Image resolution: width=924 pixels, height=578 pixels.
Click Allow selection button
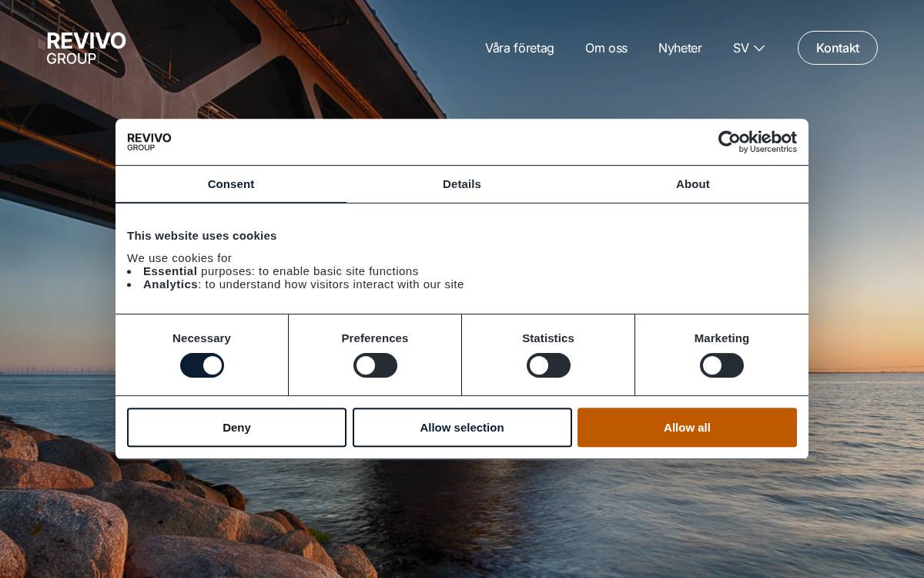click(x=462, y=428)
